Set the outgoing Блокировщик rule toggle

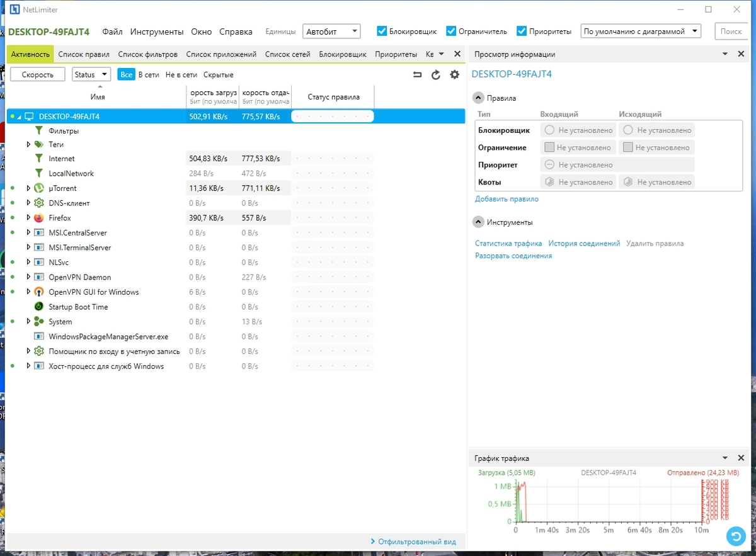(656, 130)
